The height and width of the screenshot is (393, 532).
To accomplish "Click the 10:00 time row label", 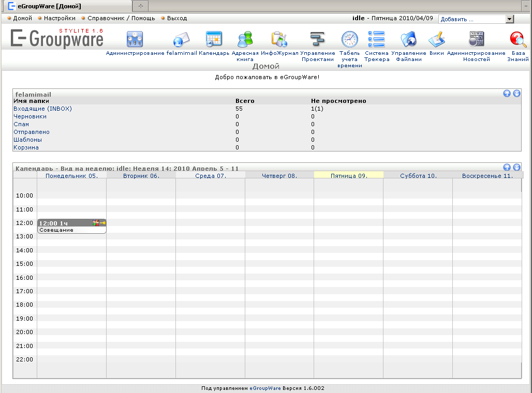I will click(x=24, y=195).
